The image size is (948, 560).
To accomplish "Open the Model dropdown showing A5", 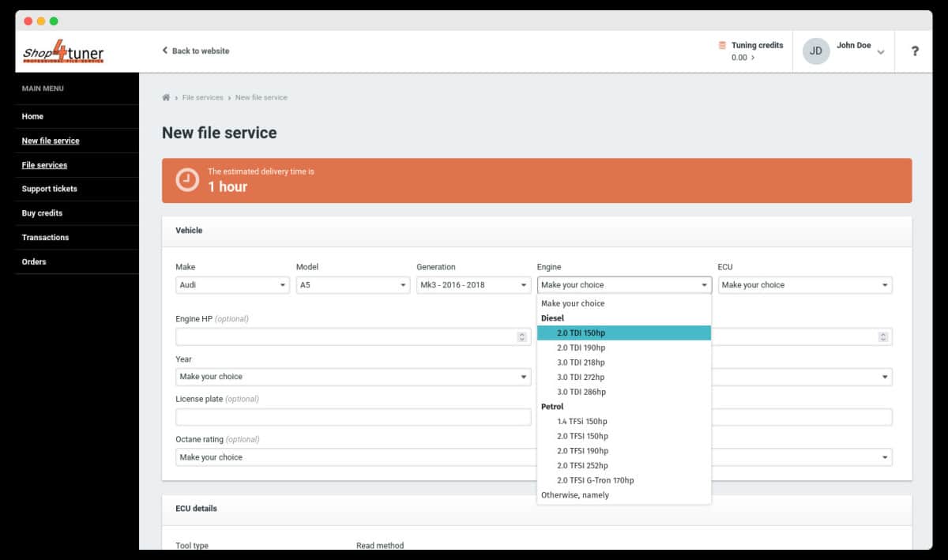I will click(352, 285).
